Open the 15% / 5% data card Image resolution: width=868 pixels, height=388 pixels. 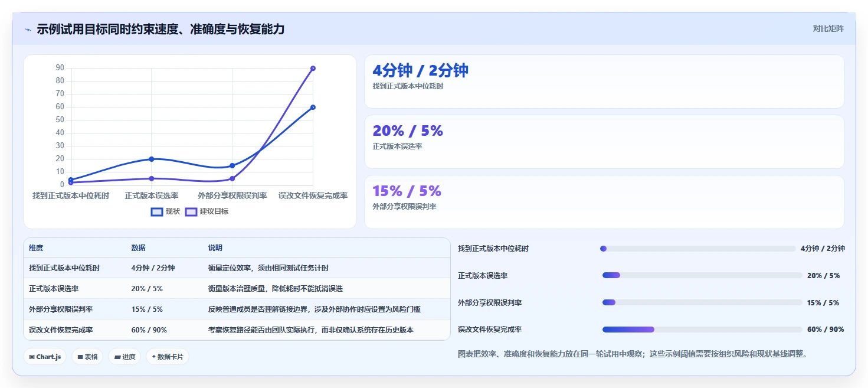pos(604,202)
